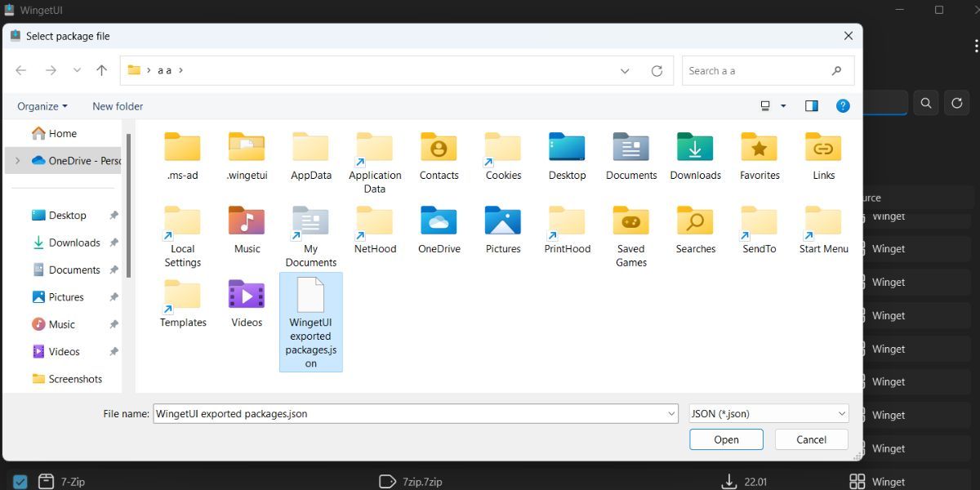Select WingetUI exported packages.json file
The image size is (980, 490).
pos(310,323)
